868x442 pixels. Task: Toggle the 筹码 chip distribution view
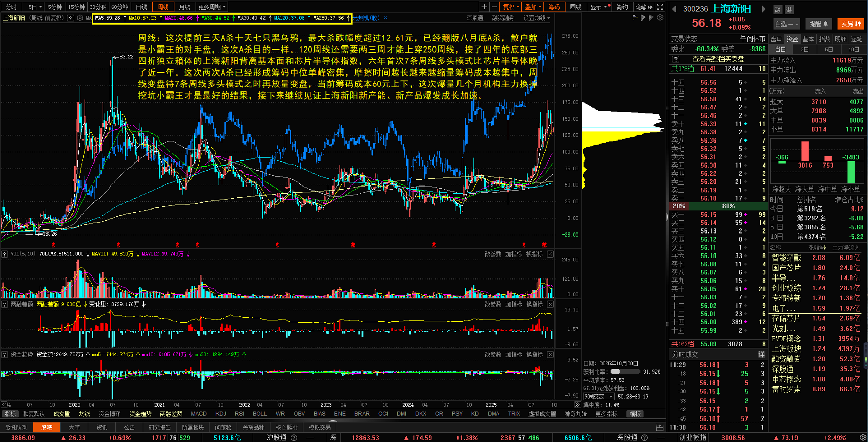554,7
